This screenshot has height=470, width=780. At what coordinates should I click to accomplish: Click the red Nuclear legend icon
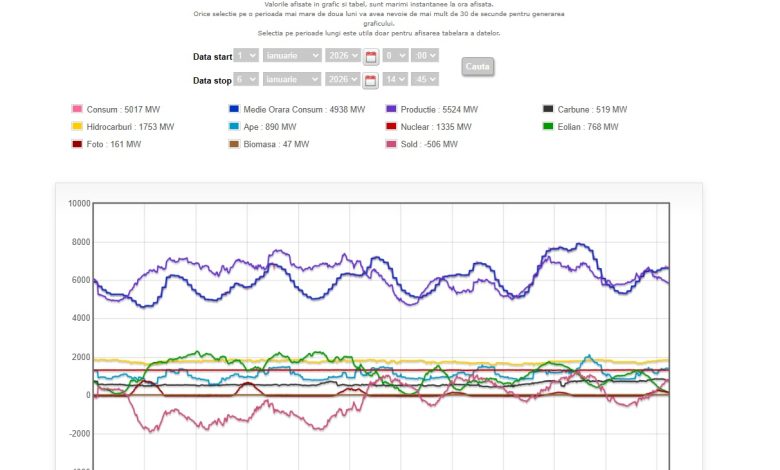coord(391,127)
